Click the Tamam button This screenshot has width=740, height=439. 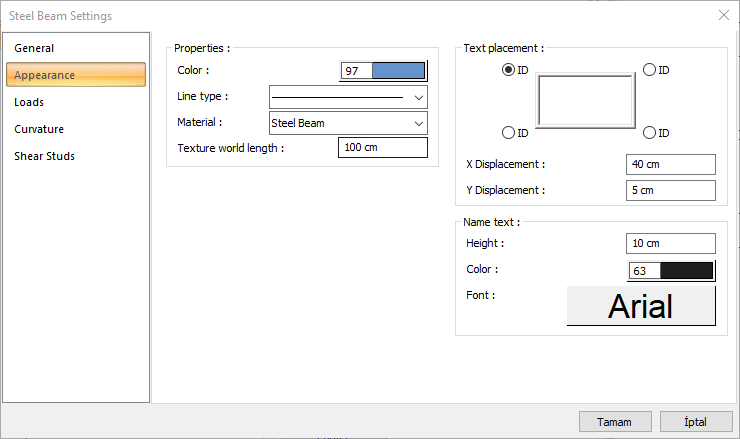pos(614,422)
